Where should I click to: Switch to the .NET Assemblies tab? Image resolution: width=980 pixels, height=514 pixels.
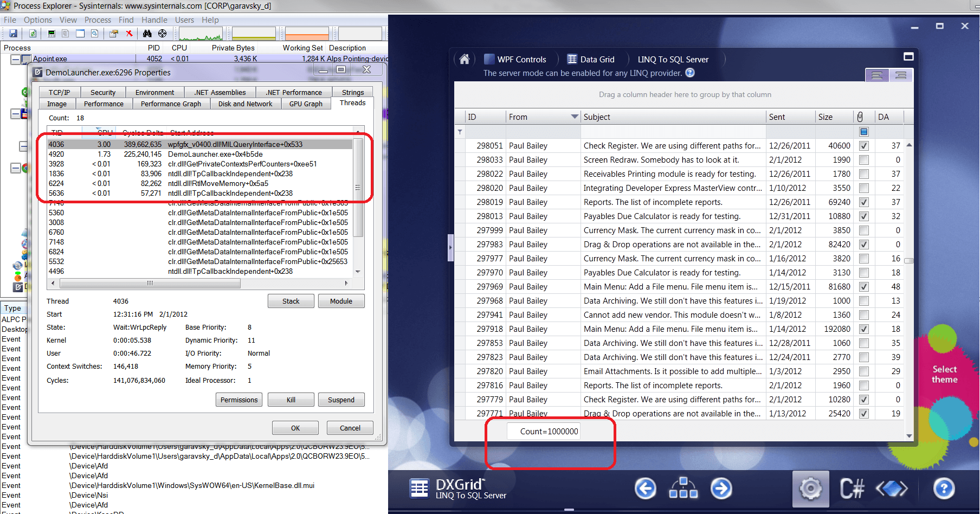[220, 93]
